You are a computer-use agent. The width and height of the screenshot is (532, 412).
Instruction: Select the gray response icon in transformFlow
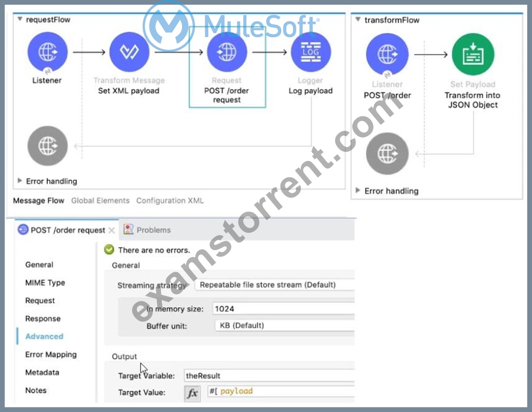387,154
